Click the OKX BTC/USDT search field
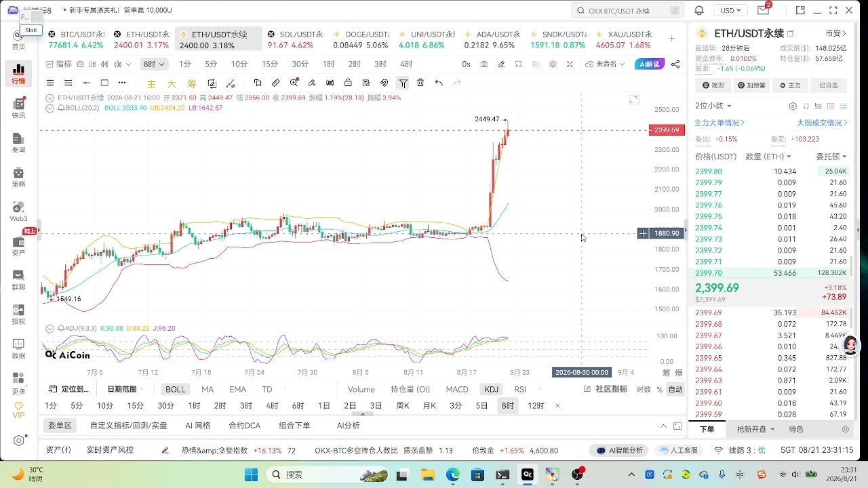Screen dimensions: 868x488 click(x=627, y=11)
